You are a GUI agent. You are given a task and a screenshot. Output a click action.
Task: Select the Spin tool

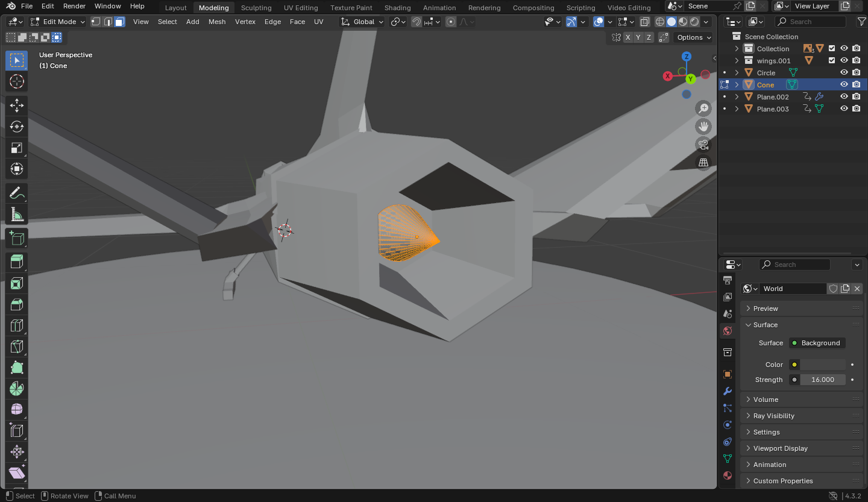(x=17, y=389)
